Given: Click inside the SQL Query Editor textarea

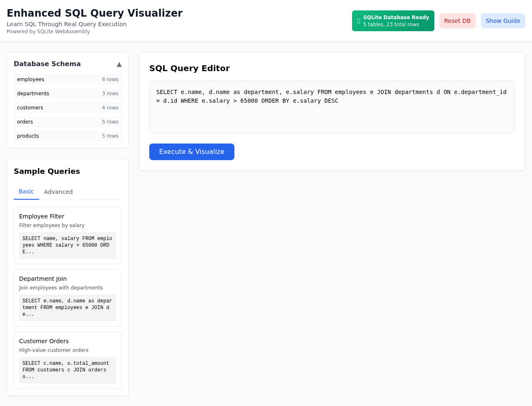Looking at the screenshot, I should [x=332, y=107].
